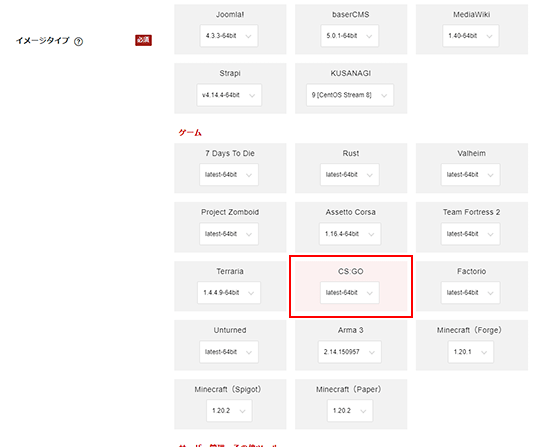
Task: Open the KUSANAGI version dropdown
Action: (x=350, y=95)
